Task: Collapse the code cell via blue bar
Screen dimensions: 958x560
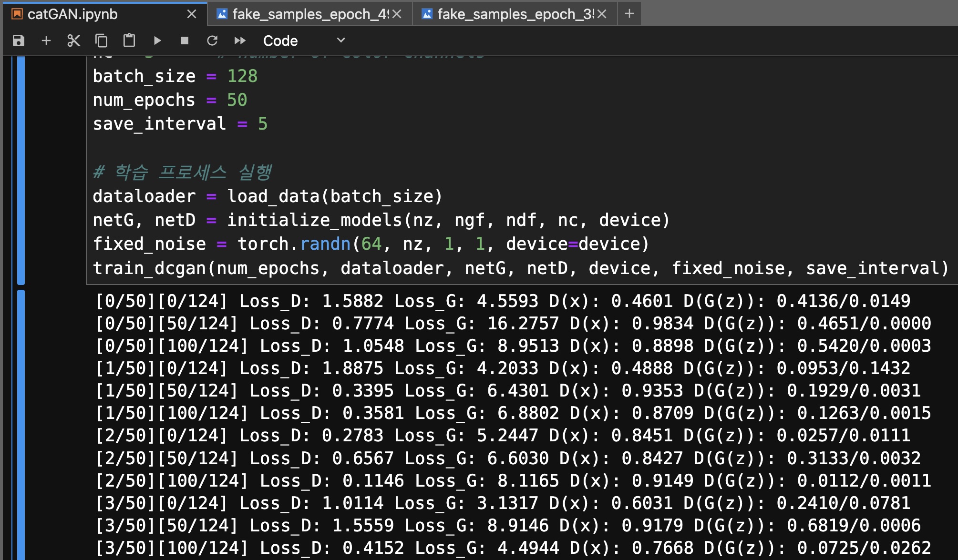Action: (21, 169)
